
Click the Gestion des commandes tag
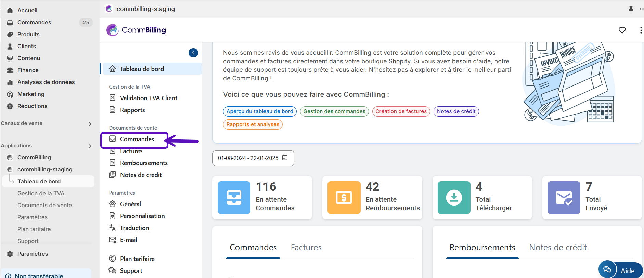click(334, 111)
